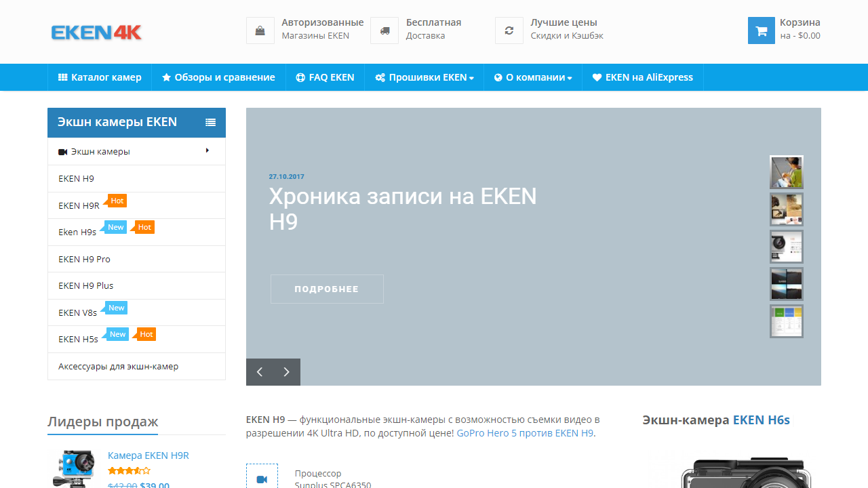The image size is (868, 488).
Task: Click the delivery truck icon
Action: [x=384, y=30]
